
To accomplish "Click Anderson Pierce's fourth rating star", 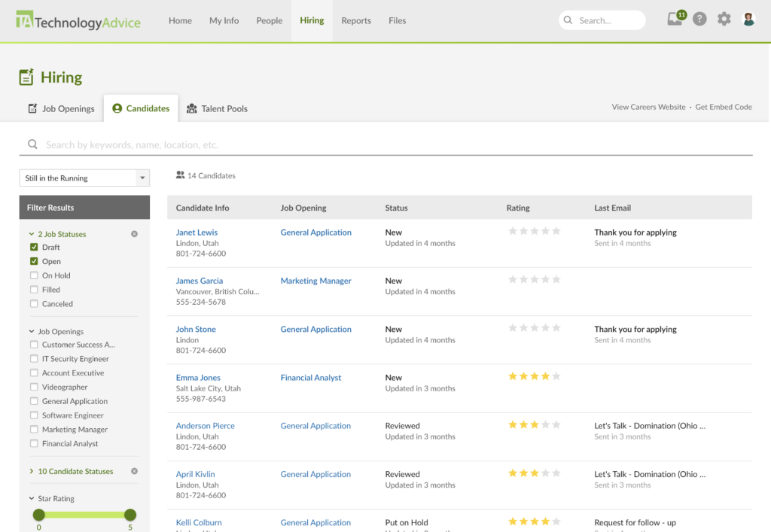I will coord(545,424).
